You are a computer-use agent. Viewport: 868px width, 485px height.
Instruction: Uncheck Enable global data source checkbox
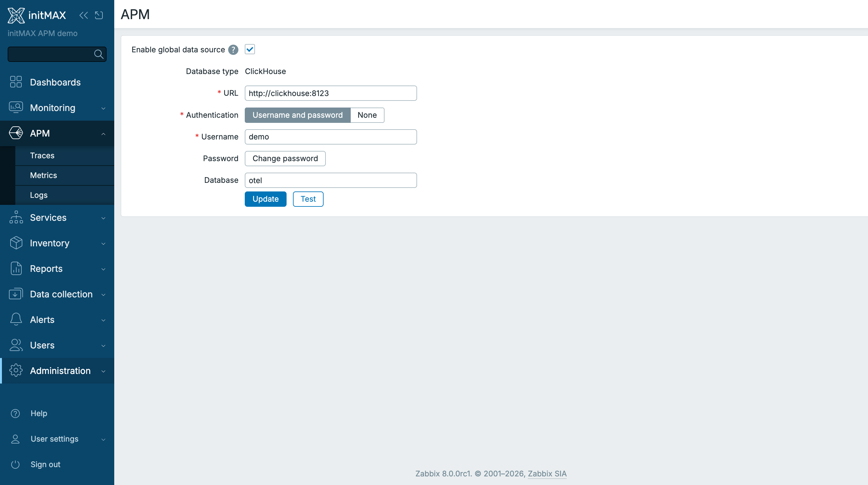[250, 49]
